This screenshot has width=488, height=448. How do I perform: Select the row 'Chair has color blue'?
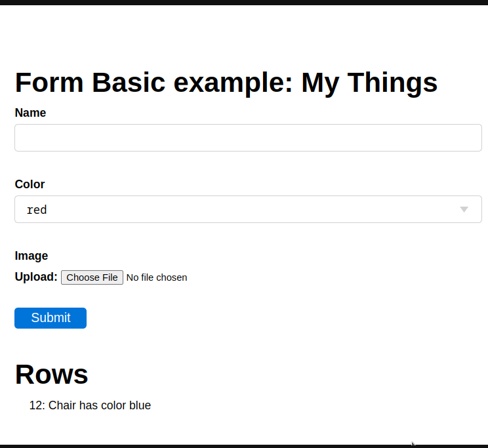90,405
